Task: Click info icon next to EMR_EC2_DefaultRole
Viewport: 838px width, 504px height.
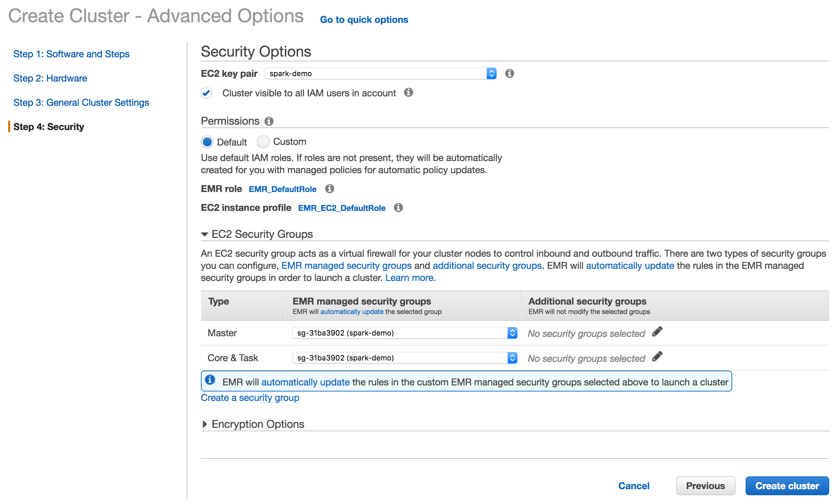Action: (398, 208)
